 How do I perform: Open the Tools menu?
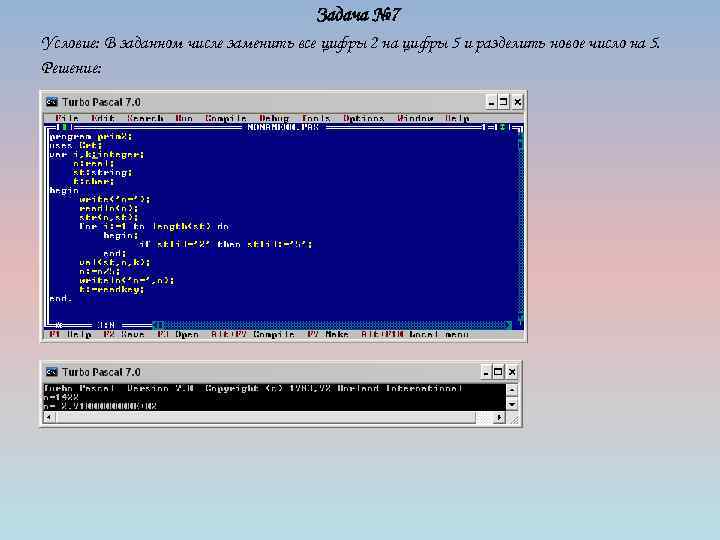pos(316,118)
